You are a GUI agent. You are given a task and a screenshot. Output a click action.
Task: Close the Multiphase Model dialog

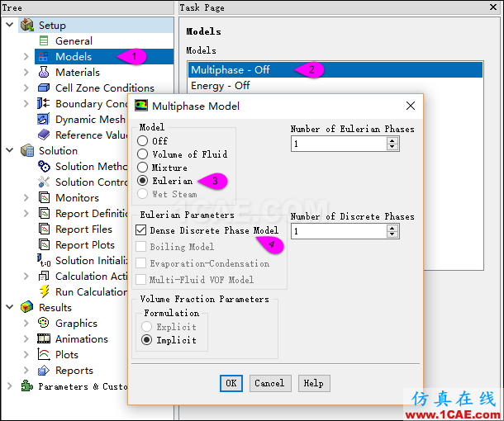pos(411,106)
